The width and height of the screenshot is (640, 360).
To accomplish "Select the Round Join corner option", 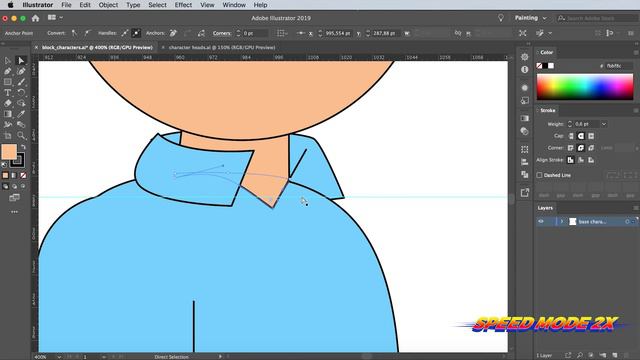I will coord(581,148).
